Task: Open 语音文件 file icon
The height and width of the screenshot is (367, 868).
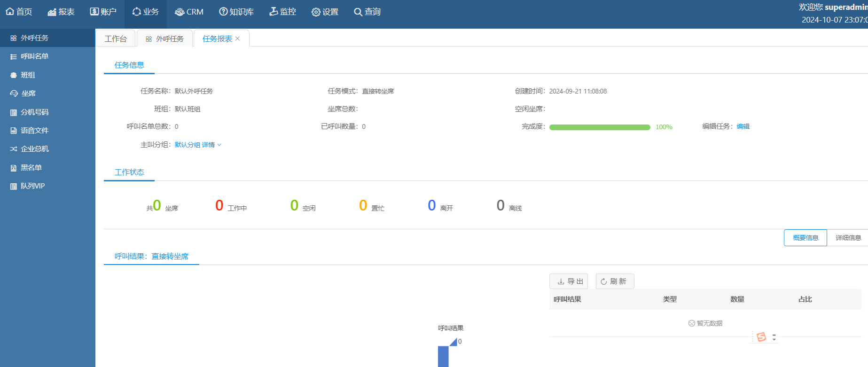Action: click(14, 131)
